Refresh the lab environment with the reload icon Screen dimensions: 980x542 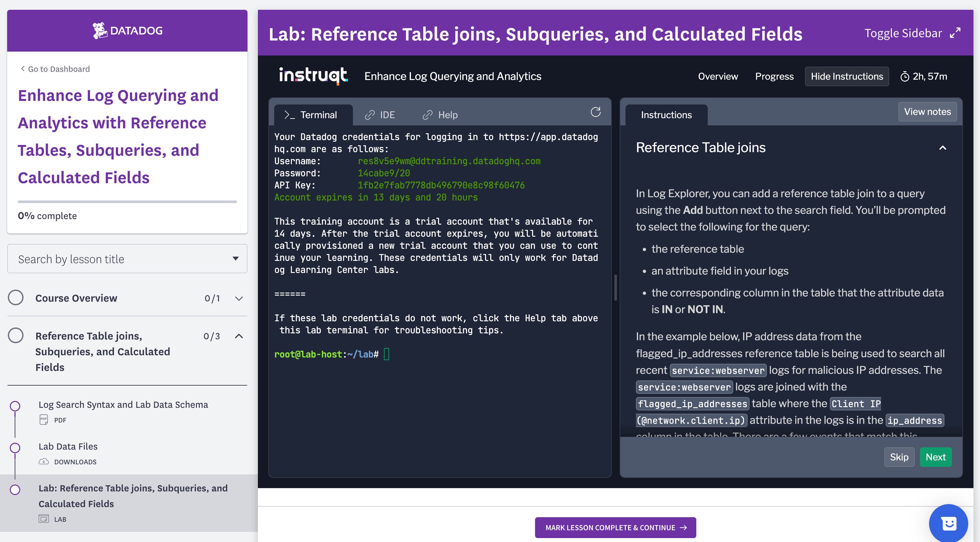coord(596,112)
